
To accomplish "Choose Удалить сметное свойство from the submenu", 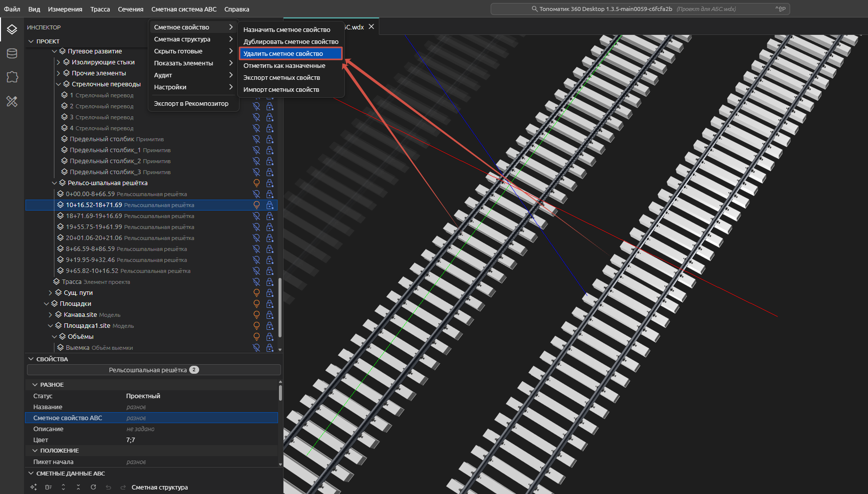I will click(x=290, y=53).
